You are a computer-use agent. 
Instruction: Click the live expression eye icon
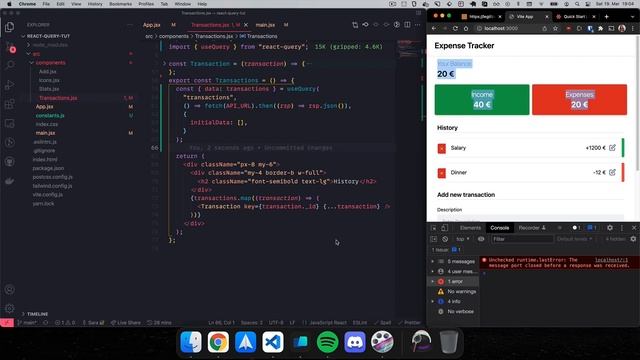pyautogui.click(x=481, y=239)
